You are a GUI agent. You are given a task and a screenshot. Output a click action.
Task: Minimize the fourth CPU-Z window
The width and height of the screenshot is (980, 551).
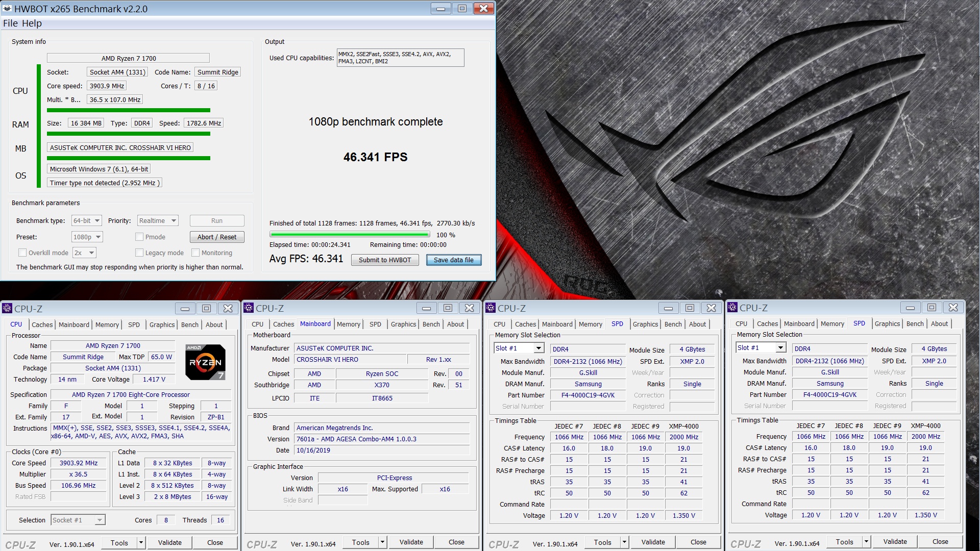coord(910,308)
